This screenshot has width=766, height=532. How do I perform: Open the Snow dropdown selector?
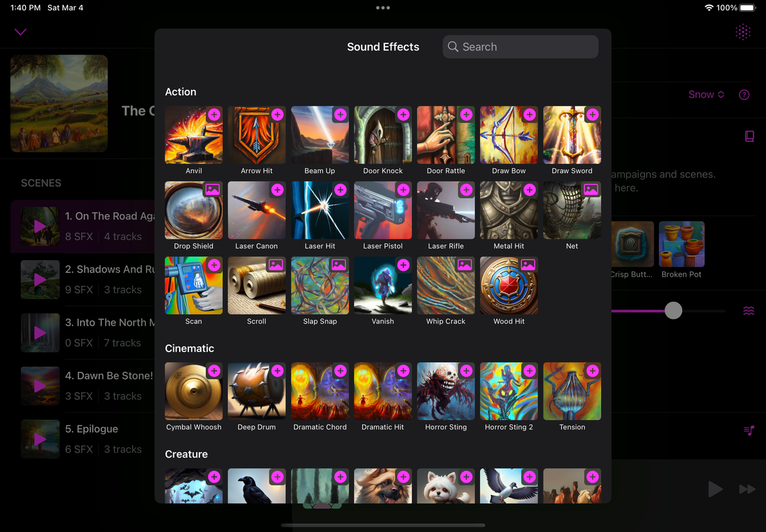point(706,95)
